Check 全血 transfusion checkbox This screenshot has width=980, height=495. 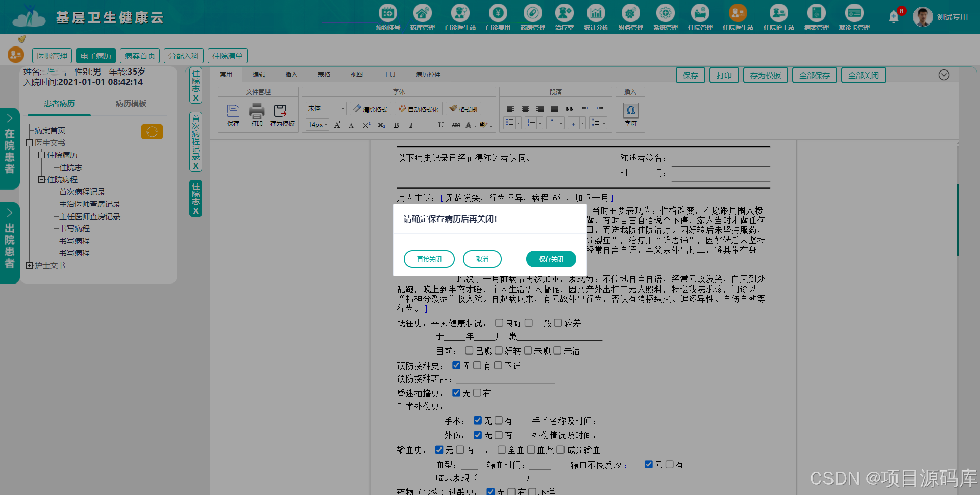click(502, 450)
